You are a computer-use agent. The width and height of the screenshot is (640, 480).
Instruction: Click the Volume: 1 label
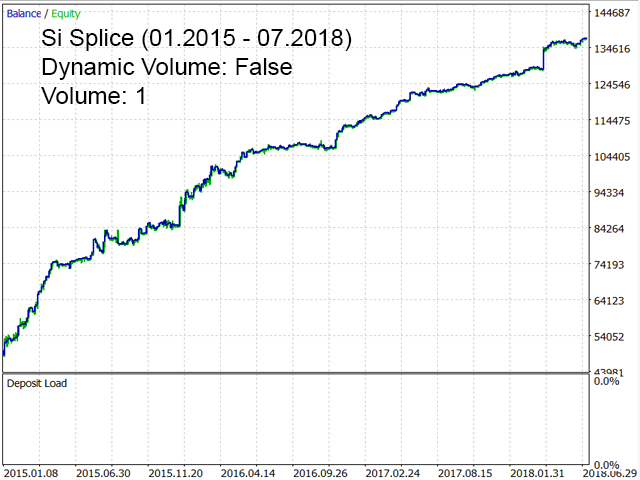pyautogui.click(x=93, y=97)
